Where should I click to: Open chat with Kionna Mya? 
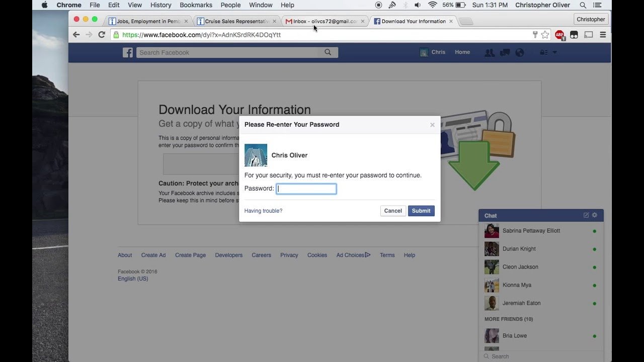(x=541, y=285)
